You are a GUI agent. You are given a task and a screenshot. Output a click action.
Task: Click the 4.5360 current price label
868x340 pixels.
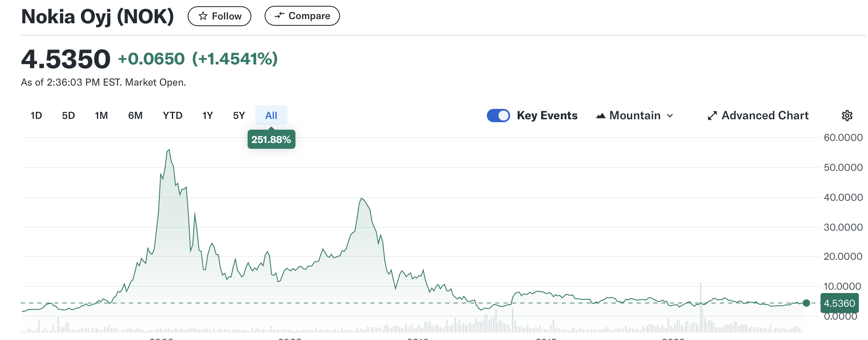tap(839, 303)
